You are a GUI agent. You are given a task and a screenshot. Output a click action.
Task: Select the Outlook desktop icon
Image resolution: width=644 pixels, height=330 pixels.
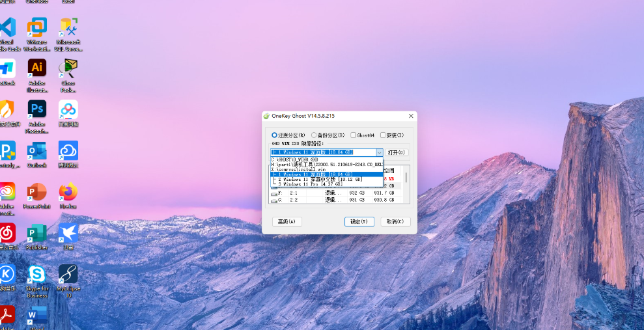pyautogui.click(x=37, y=154)
